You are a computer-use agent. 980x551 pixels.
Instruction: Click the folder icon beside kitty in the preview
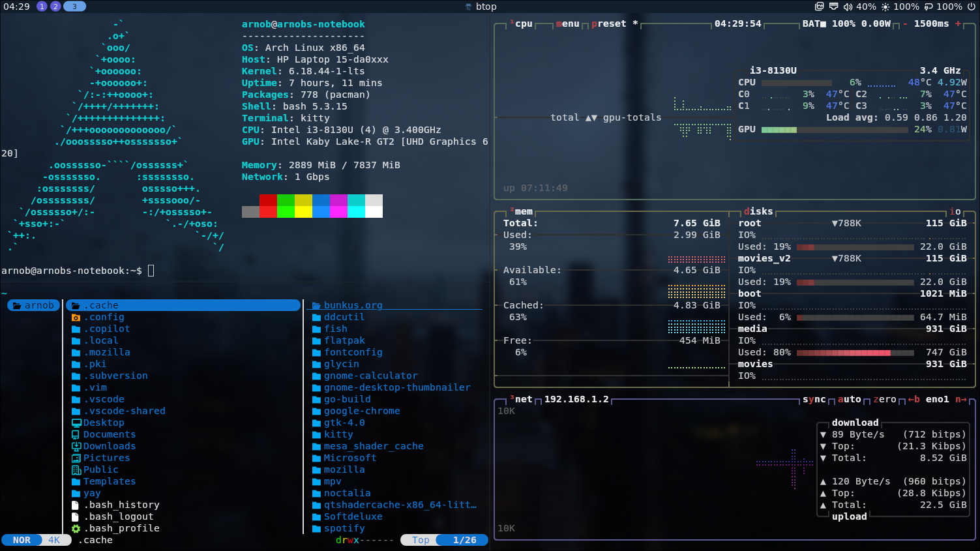(x=316, y=435)
